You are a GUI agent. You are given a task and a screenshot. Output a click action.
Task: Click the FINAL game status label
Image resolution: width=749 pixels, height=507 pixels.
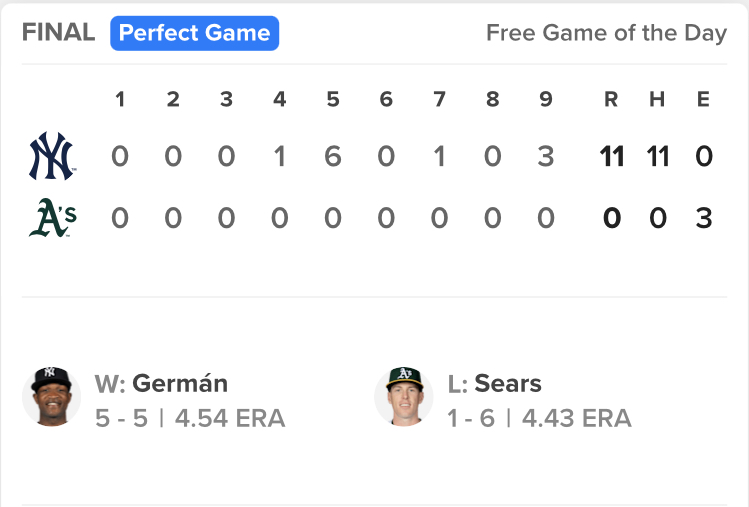[x=58, y=32]
